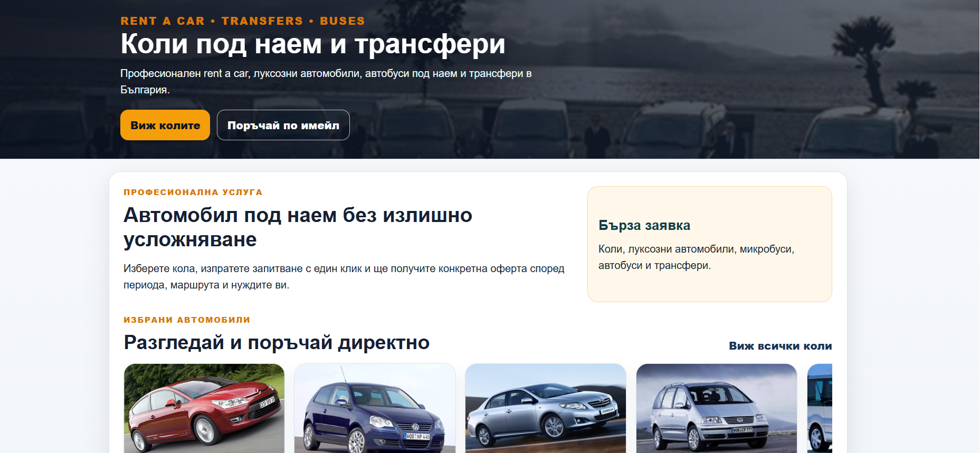The width and height of the screenshot is (980, 453).
Task: Click the orange "Виж колите" button
Action: [165, 125]
